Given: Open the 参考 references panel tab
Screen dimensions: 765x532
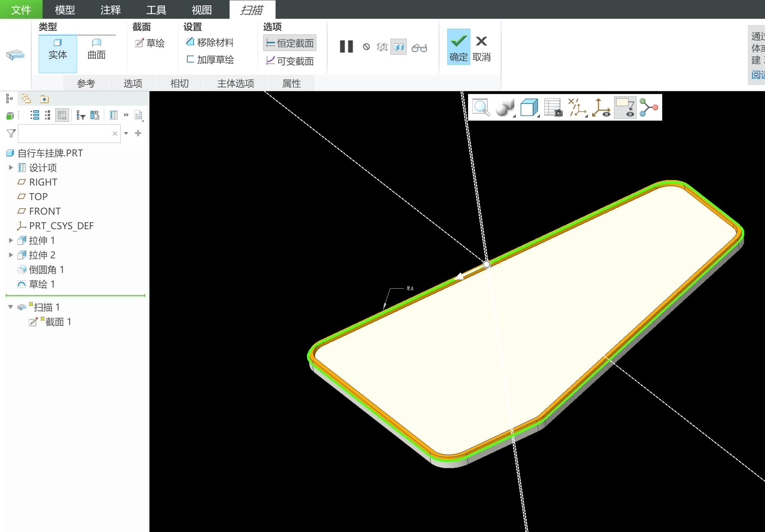Looking at the screenshot, I should click(86, 83).
